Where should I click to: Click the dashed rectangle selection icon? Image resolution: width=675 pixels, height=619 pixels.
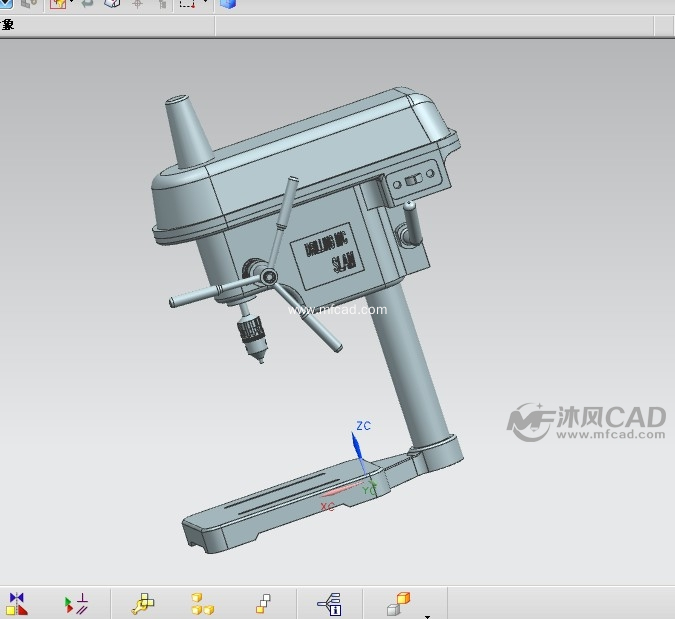[187, 4]
